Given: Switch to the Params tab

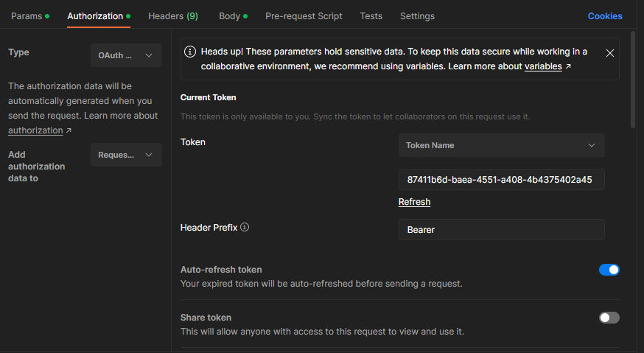Looking at the screenshot, I should [27, 15].
